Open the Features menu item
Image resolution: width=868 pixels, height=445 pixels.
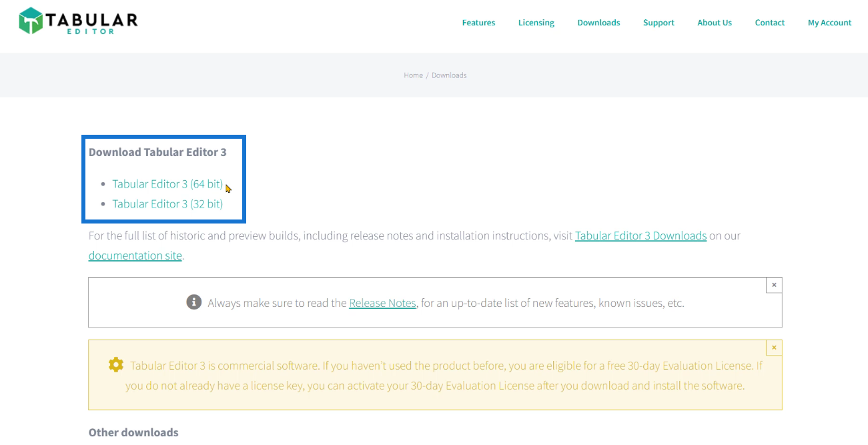click(478, 23)
